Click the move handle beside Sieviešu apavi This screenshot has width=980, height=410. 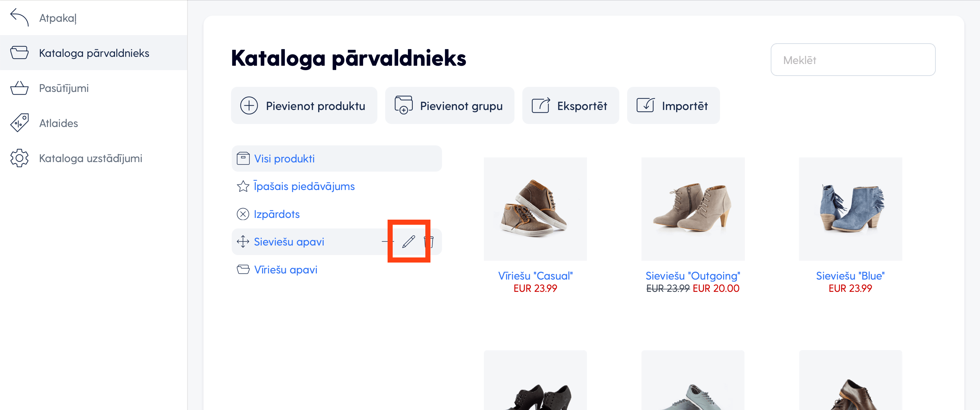243,242
